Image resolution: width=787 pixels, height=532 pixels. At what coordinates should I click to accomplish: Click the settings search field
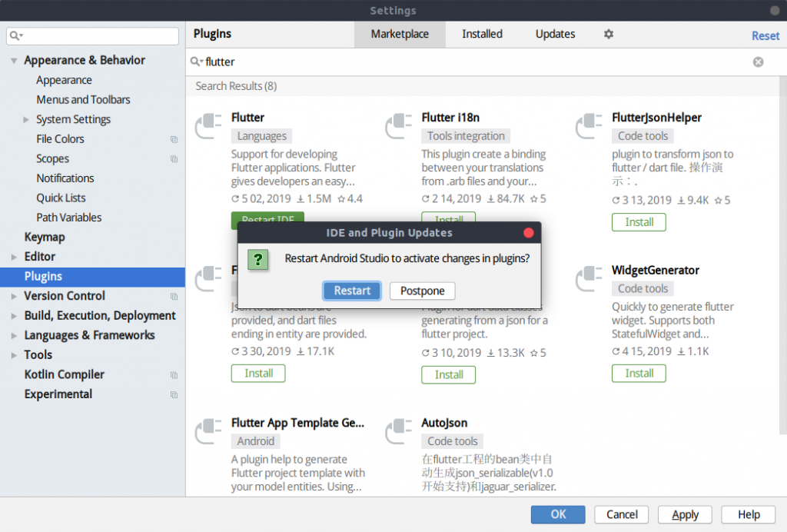tap(92, 35)
